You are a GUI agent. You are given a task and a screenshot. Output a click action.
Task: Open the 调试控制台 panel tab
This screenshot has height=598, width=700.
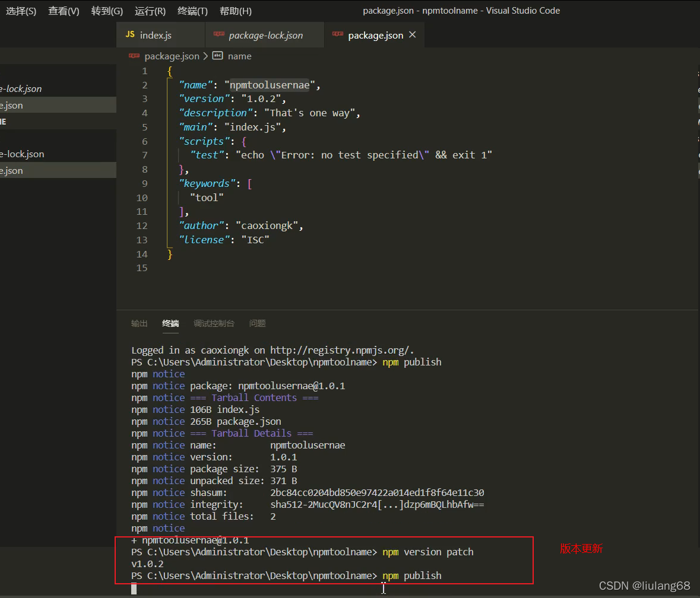pos(214,323)
